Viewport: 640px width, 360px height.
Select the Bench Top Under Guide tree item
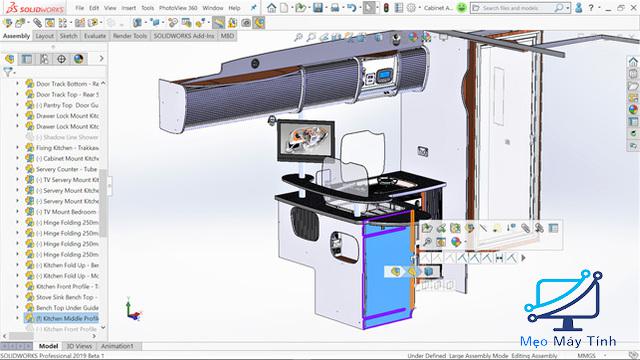click(x=62, y=308)
